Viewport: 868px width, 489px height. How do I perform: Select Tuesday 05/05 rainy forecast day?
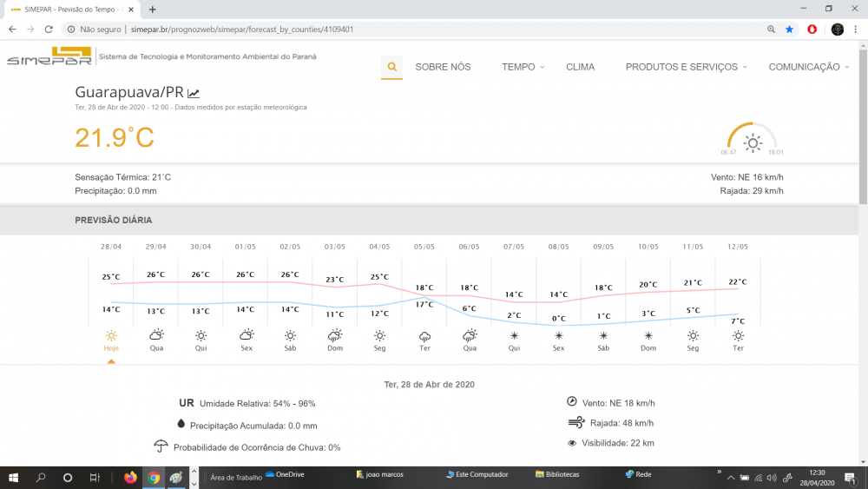tap(424, 340)
